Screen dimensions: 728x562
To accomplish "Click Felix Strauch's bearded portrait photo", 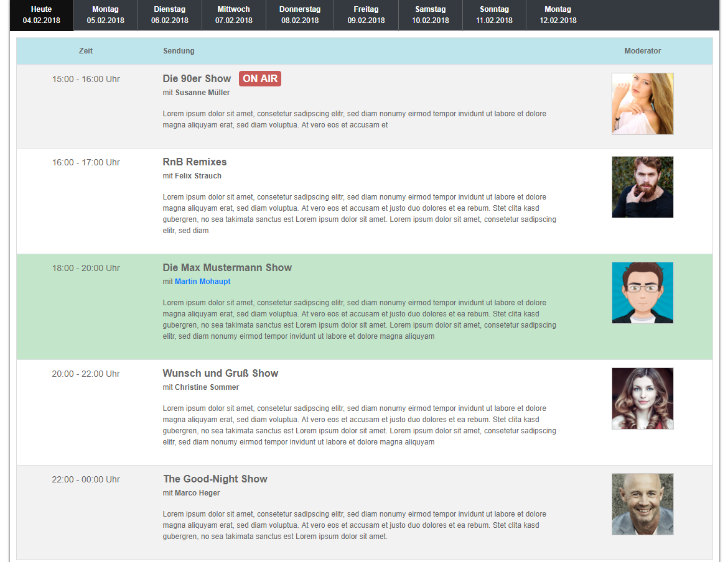I will (x=642, y=187).
